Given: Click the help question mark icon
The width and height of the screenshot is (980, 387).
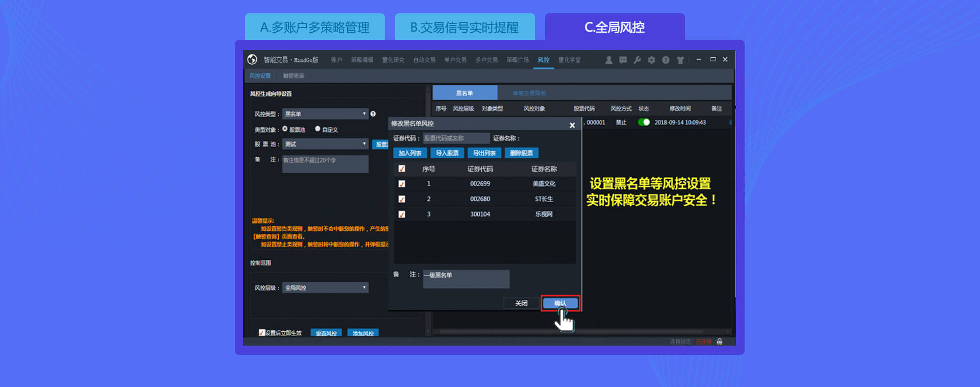Looking at the screenshot, I should pos(666,60).
